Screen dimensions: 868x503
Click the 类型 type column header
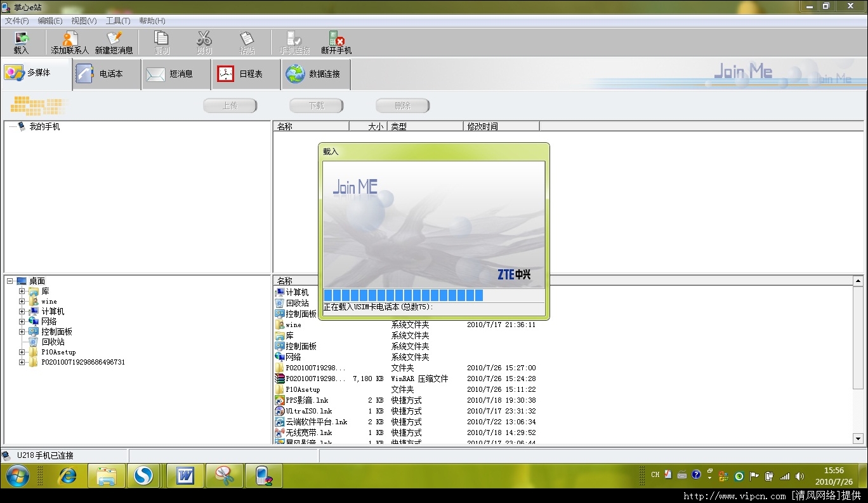click(x=425, y=126)
